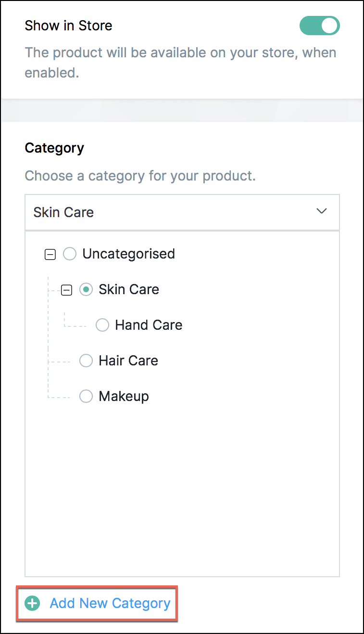Click the Category section heading

click(x=54, y=148)
